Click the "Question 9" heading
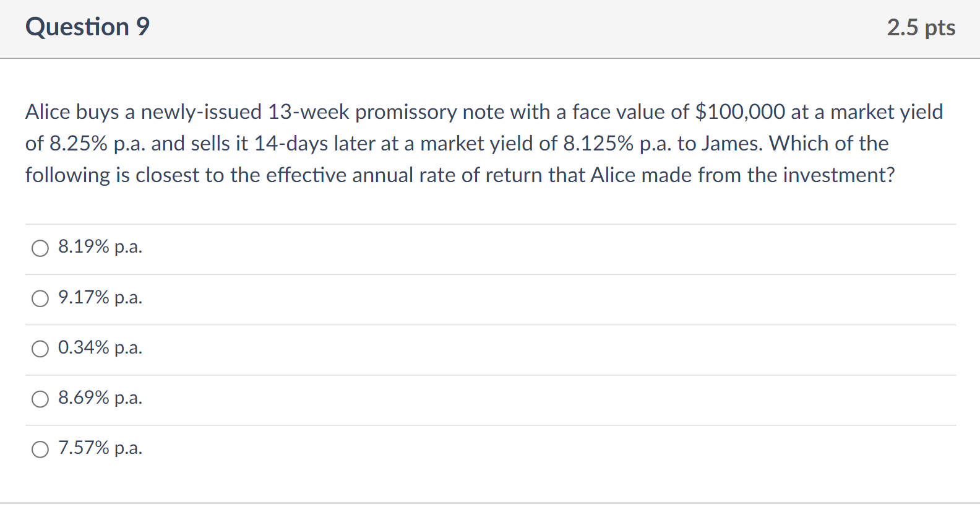980x522 pixels. pyautogui.click(x=87, y=27)
